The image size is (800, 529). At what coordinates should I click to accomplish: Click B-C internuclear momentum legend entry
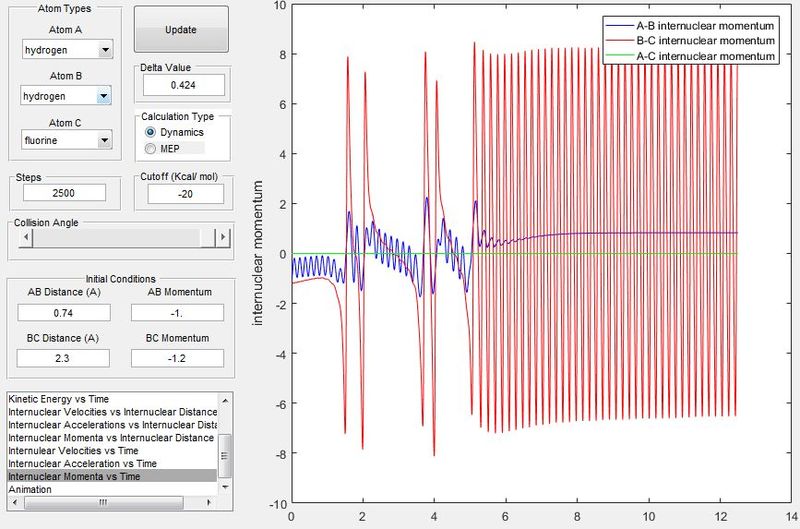click(690, 40)
